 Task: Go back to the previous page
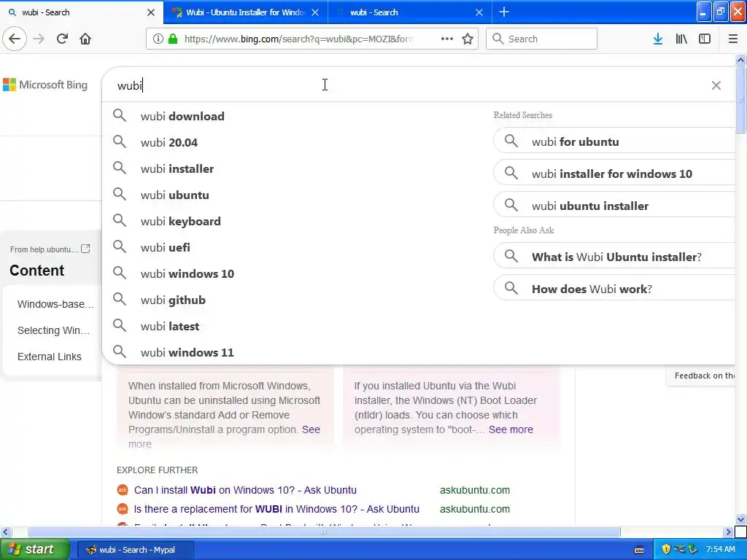tap(15, 39)
